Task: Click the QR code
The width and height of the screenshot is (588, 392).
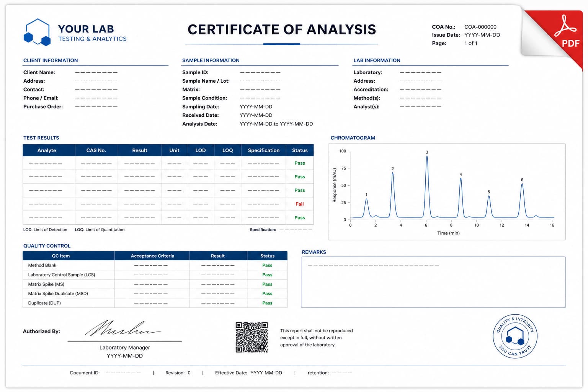Action: click(252, 337)
